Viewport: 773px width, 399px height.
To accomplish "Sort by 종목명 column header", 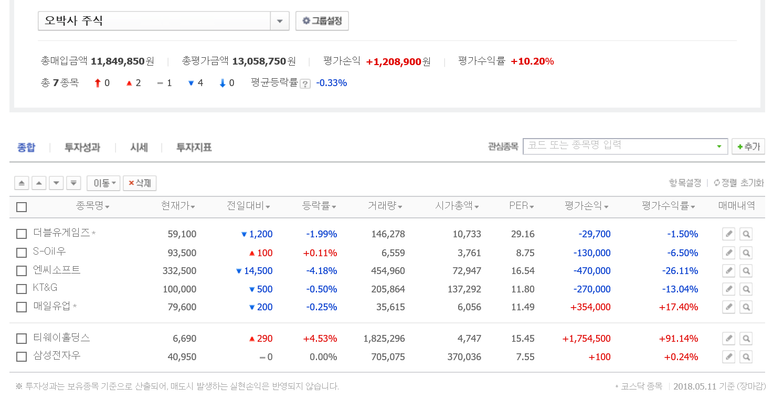I will click(92, 206).
